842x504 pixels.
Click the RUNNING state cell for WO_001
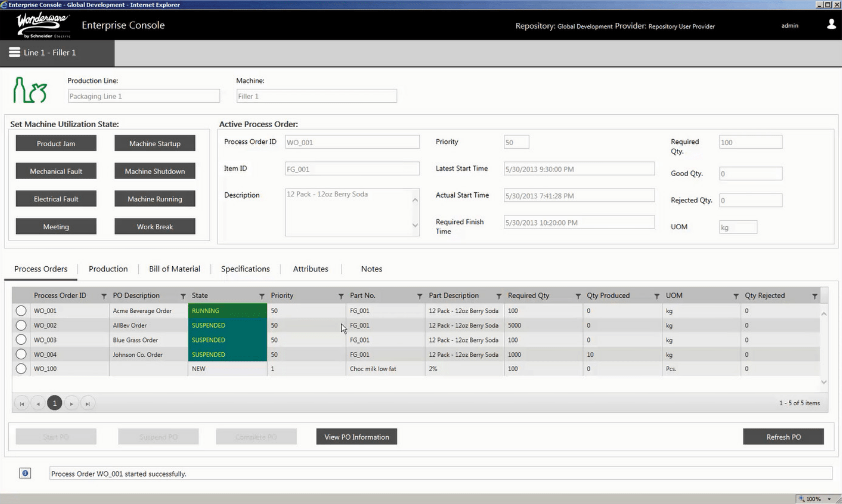[227, 311]
